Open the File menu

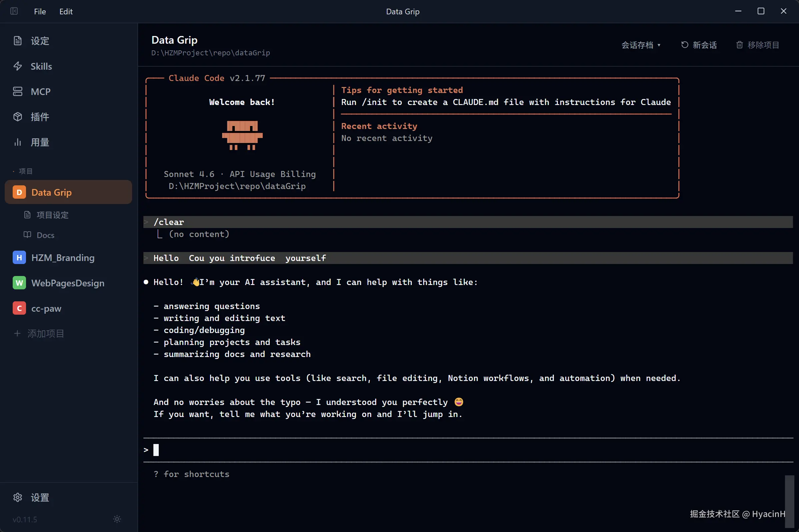pyautogui.click(x=40, y=12)
